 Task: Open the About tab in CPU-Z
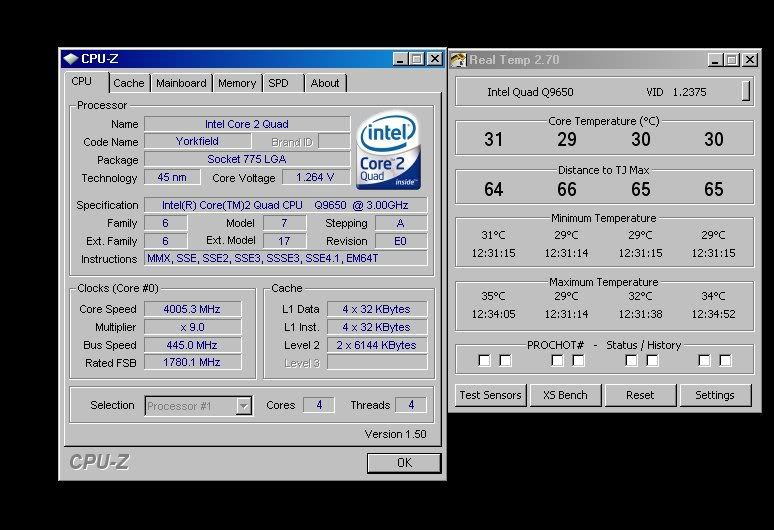[325, 83]
